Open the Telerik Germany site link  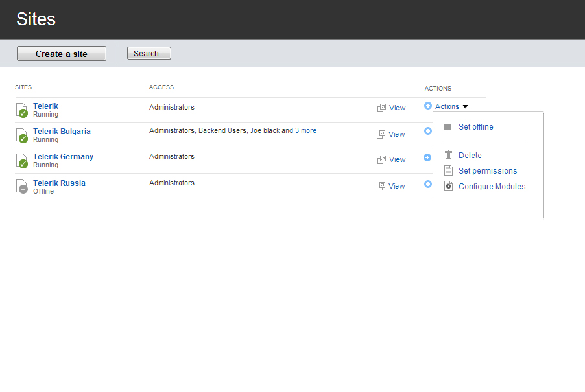tap(63, 157)
